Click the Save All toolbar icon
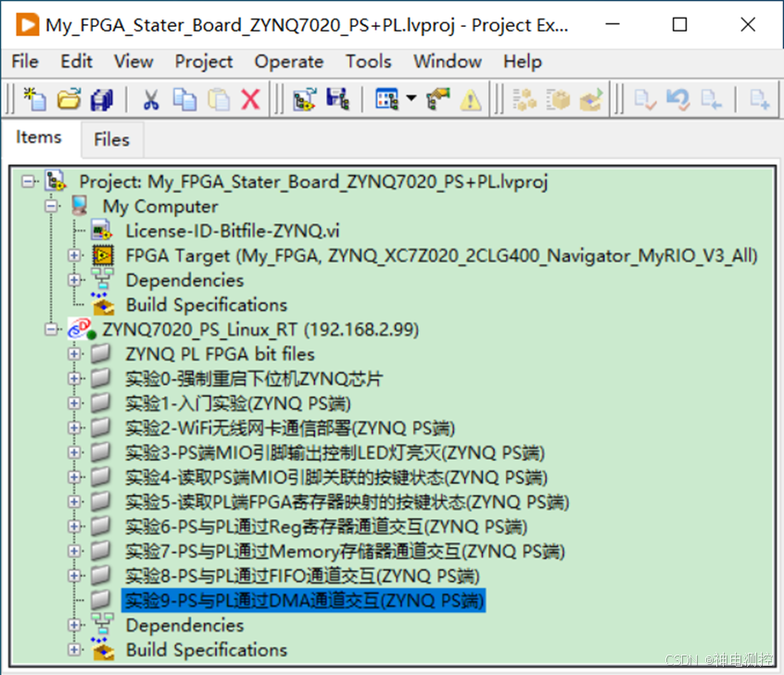Image resolution: width=784 pixels, height=675 pixels. pos(102,98)
